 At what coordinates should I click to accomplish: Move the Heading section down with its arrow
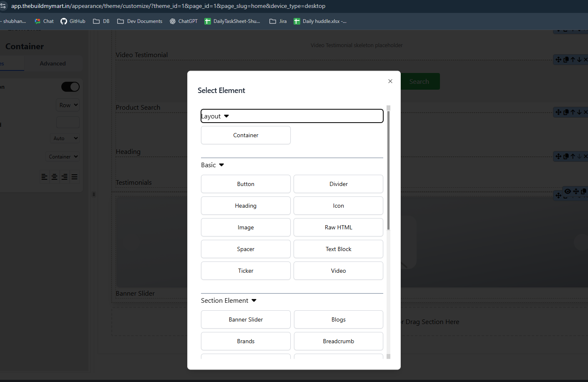tap(579, 156)
